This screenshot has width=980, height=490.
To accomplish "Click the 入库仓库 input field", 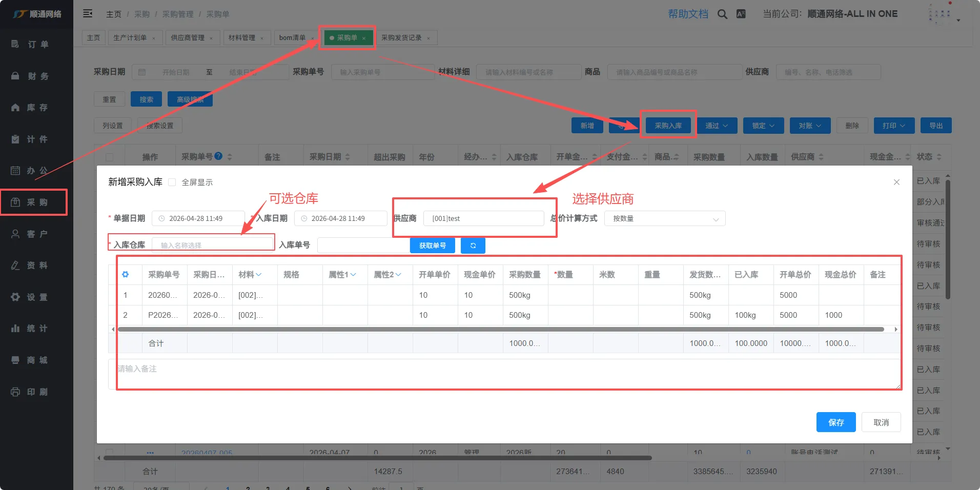I will tap(212, 245).
